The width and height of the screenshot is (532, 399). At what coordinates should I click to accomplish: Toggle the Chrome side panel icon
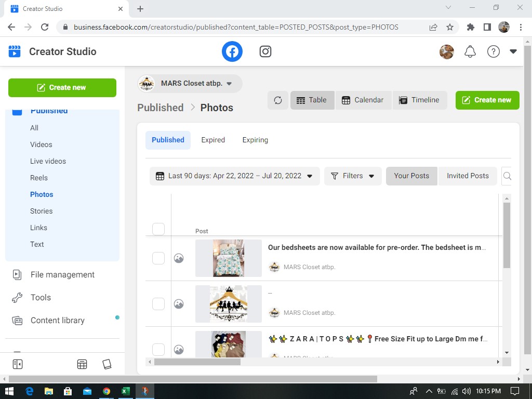[487, 27]
